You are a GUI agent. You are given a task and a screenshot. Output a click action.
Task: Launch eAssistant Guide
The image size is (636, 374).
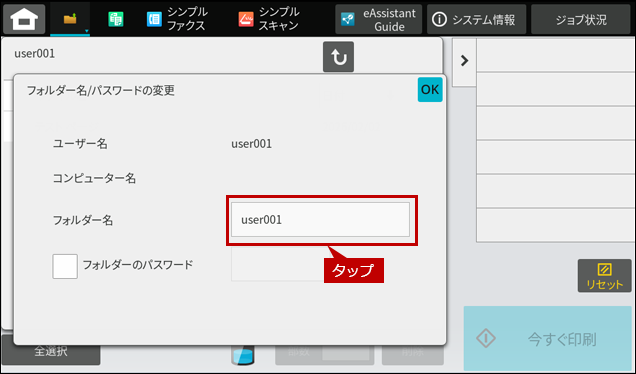[x=378, y=19]
